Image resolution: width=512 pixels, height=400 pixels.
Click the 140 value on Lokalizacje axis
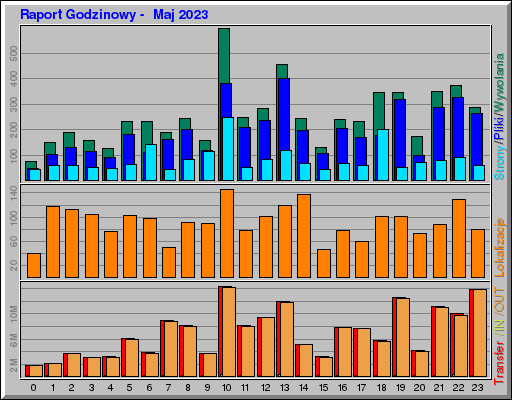[x=14, y=193]
